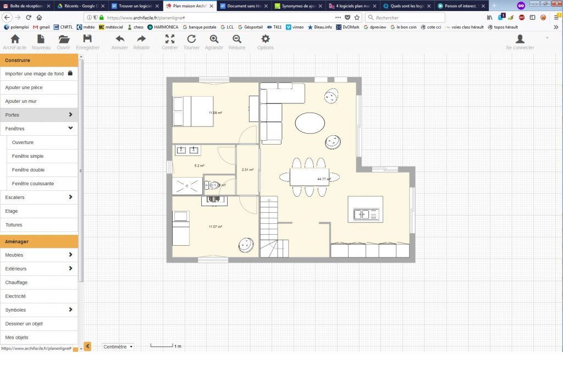563x392 pixels.
Task: Go to browser home page
Action: point(39,17)
